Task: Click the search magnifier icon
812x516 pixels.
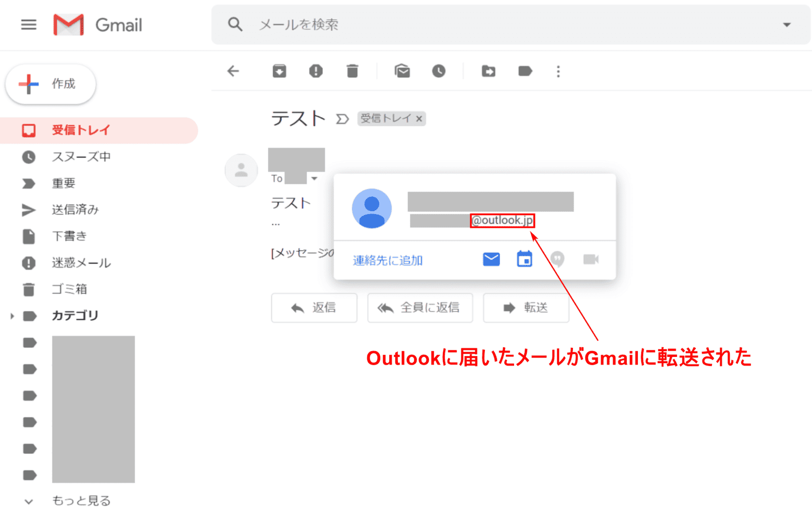Action: point(235,24)
